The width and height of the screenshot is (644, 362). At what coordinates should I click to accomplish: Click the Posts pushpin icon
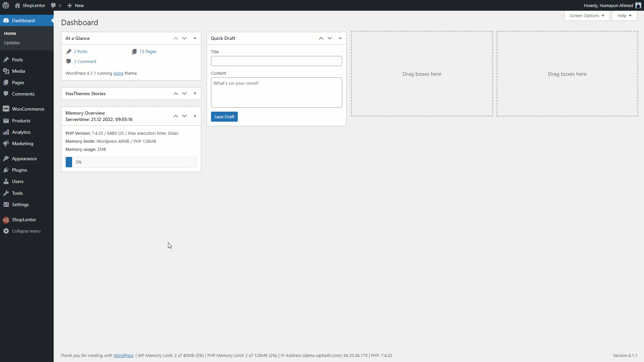click(x=6, y=60)
